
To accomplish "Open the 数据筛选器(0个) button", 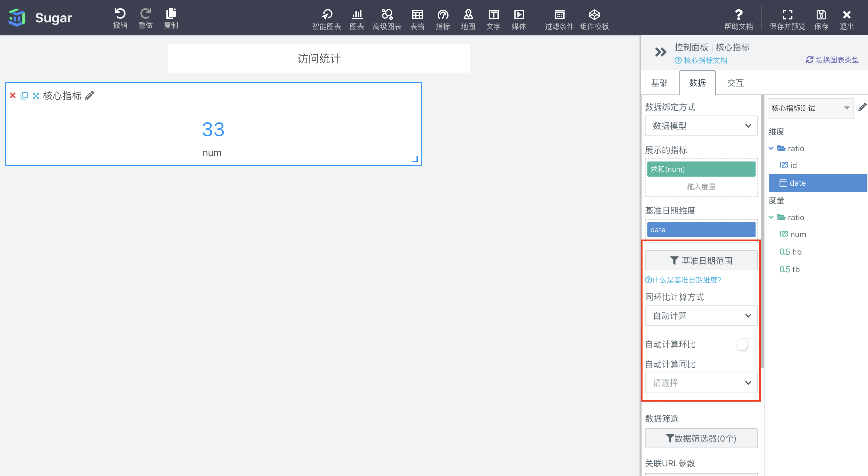I will (701, 438).
